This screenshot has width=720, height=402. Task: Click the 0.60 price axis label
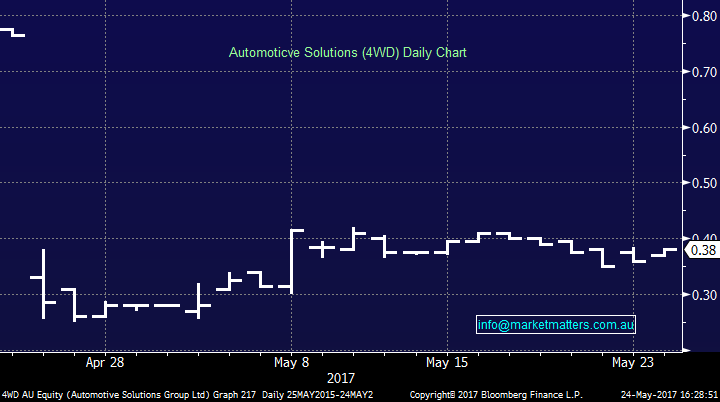pyautogui.click(x=704, y=128)
